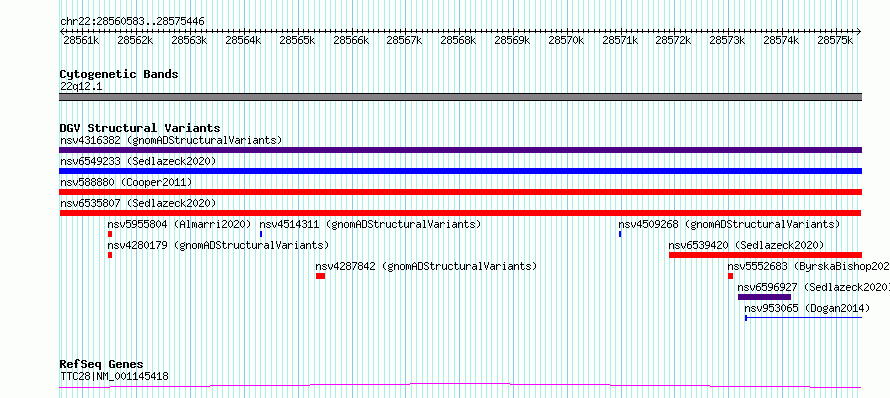
Task: Select the nsv6549233 Sedlazeck2020 blue bar
Action: 460,171
